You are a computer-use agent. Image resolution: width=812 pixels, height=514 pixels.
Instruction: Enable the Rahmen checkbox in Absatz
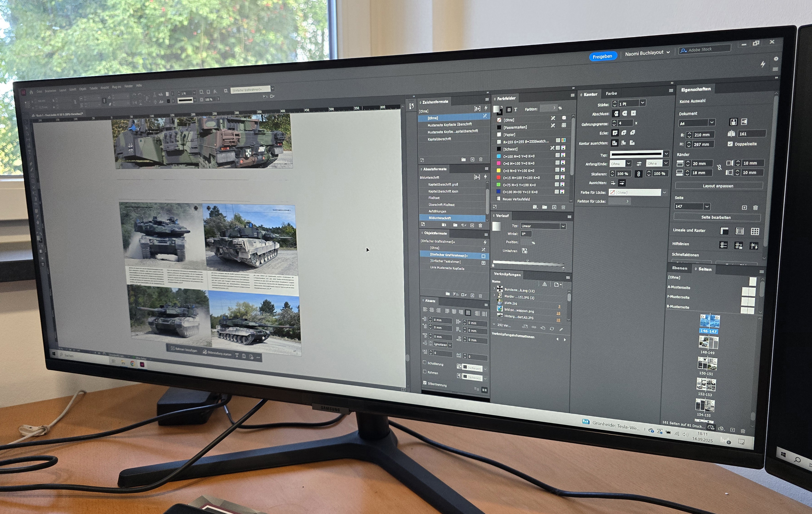(424, 371)
